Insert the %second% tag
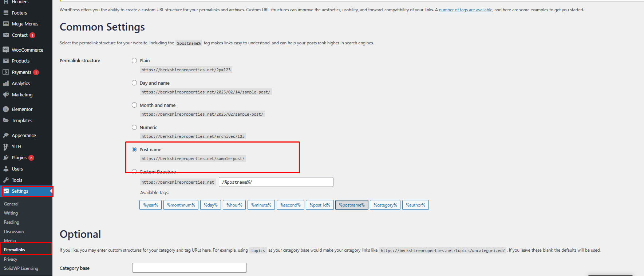 click(x=291, y=205)
